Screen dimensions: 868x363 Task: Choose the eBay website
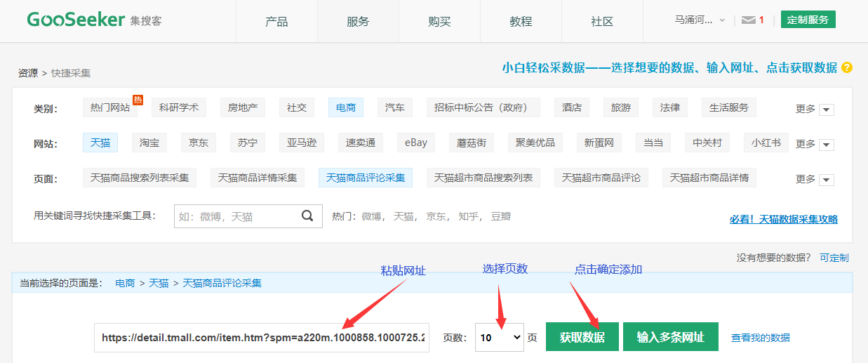416,143
